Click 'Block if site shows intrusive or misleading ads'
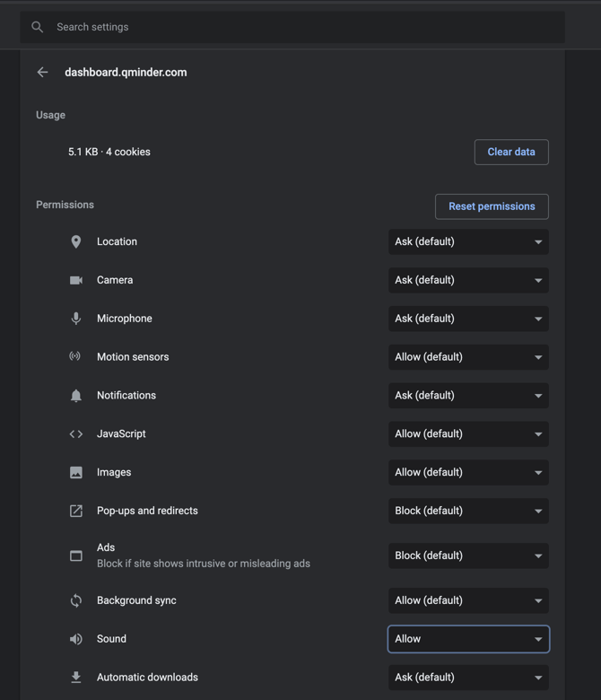 click(x=204, y=564)
